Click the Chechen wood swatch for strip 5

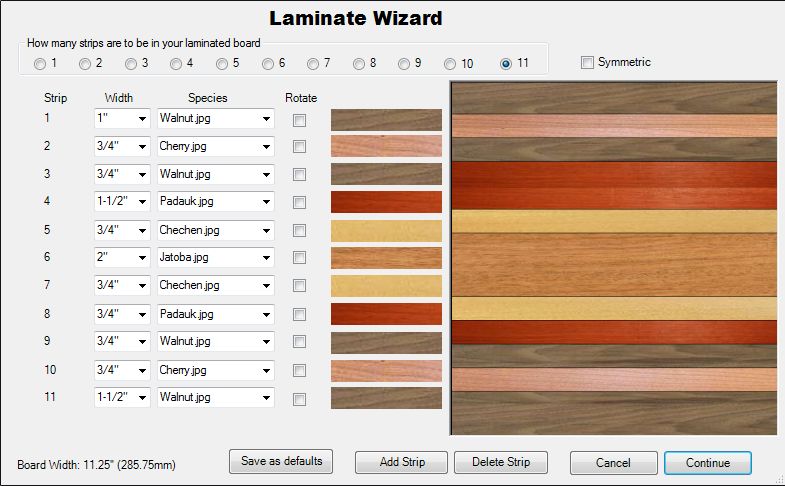coord(386,230)
